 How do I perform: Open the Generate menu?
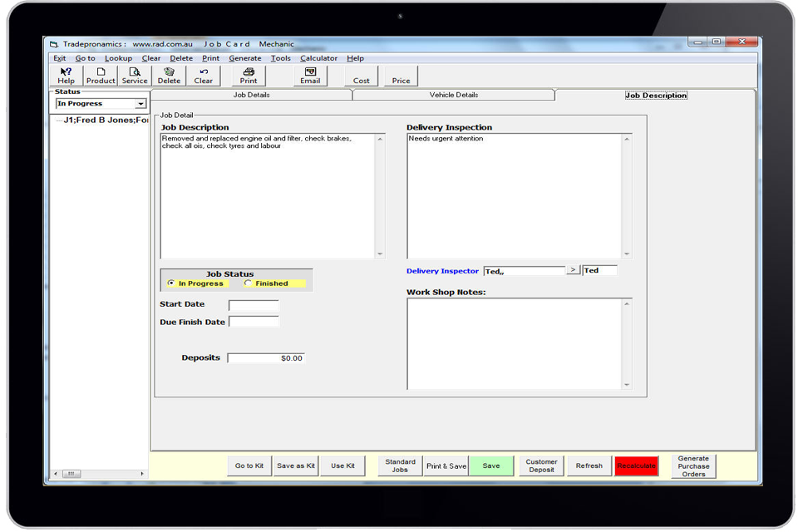244,58
